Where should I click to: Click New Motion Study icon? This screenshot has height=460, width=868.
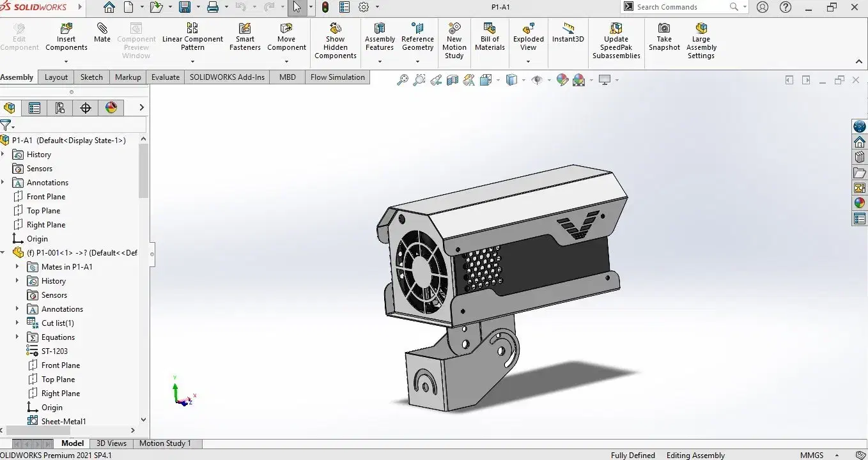click(x=454, y=29)
